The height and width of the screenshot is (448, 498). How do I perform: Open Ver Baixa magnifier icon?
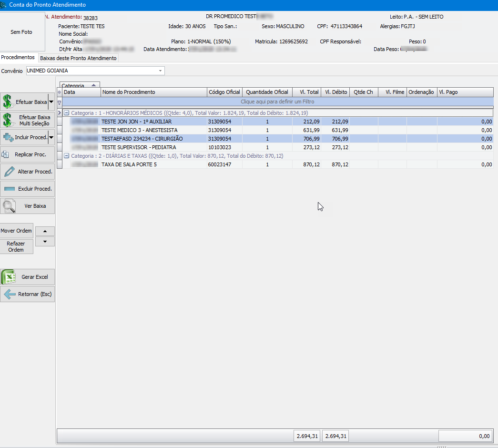click(9, 206)
